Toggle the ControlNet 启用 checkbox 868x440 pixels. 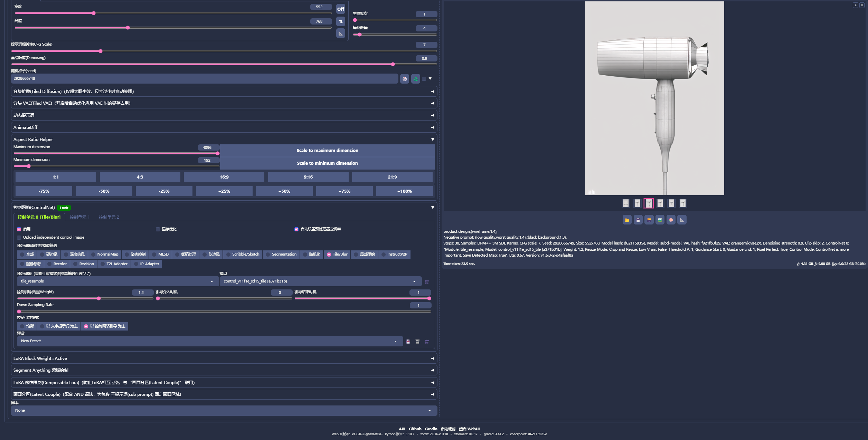click(x=19, y=229)
